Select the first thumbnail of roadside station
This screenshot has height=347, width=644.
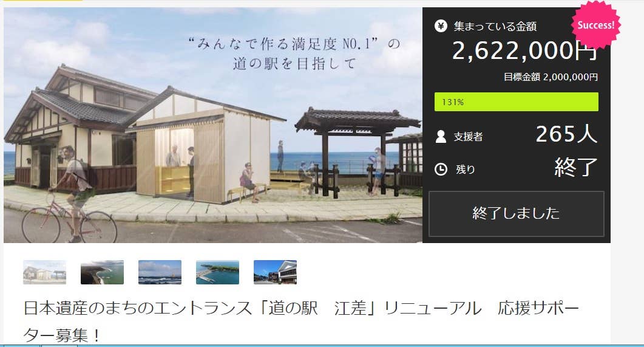(44, 272)
